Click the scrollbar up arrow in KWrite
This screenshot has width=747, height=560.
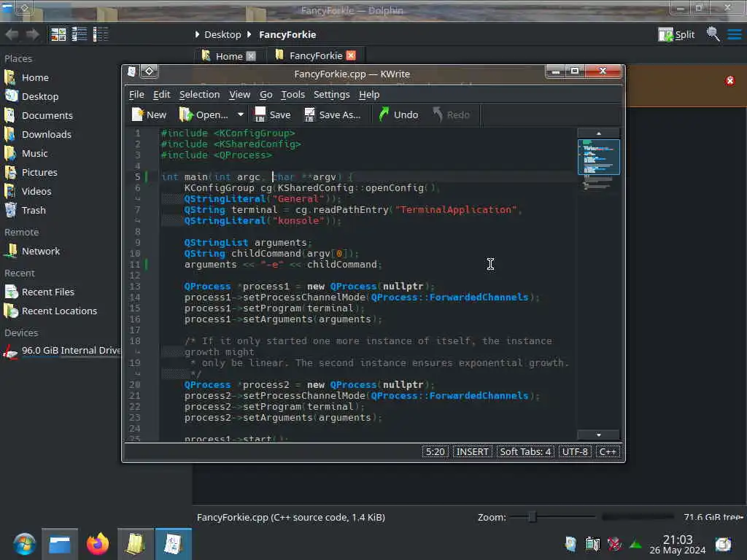[x=598, y=133]
